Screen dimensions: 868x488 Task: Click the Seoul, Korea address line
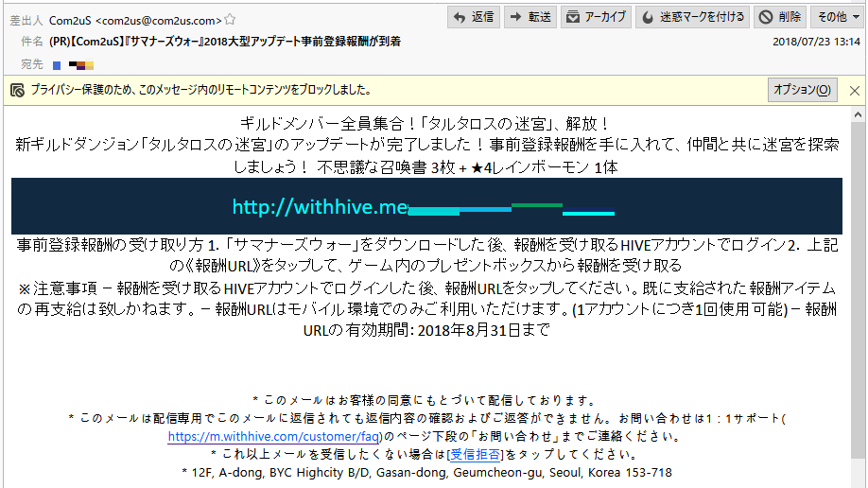pos(426,473)
